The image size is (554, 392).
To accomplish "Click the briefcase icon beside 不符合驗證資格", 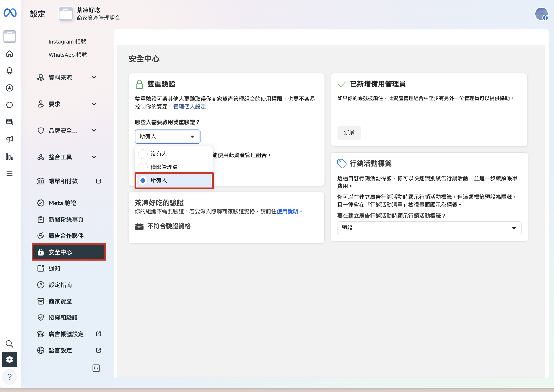I will click(139, 226).
